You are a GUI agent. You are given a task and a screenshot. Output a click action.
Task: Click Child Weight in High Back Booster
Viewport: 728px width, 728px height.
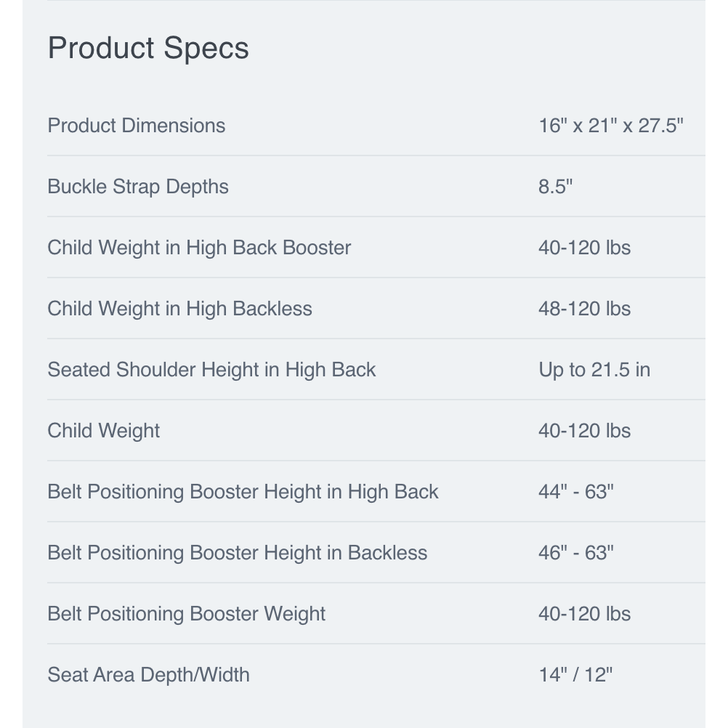tap(199, 247)
